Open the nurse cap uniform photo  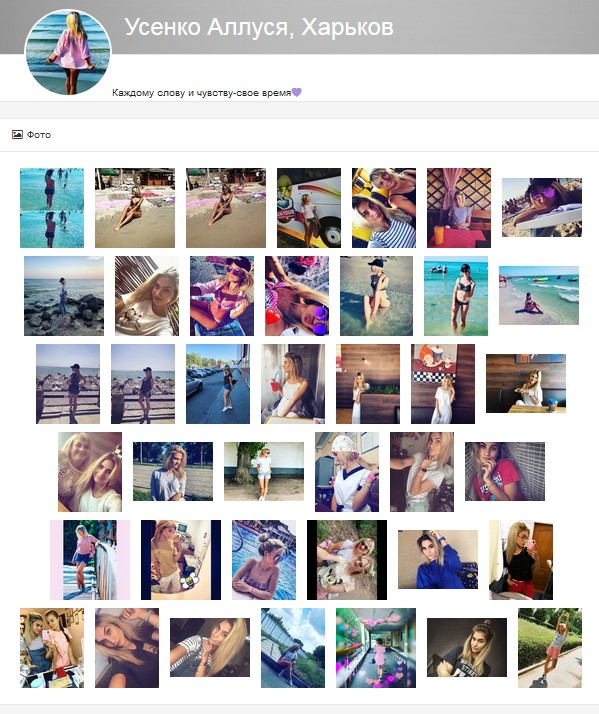coord(347,472)
